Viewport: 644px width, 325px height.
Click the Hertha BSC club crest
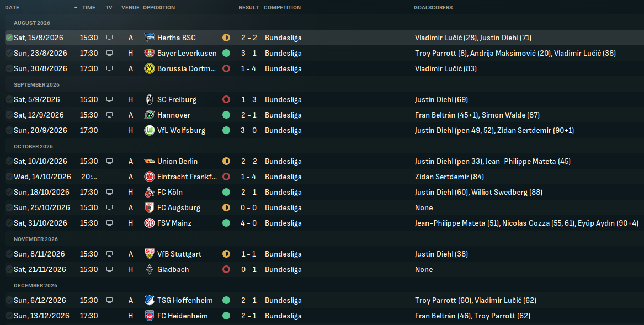150,38
